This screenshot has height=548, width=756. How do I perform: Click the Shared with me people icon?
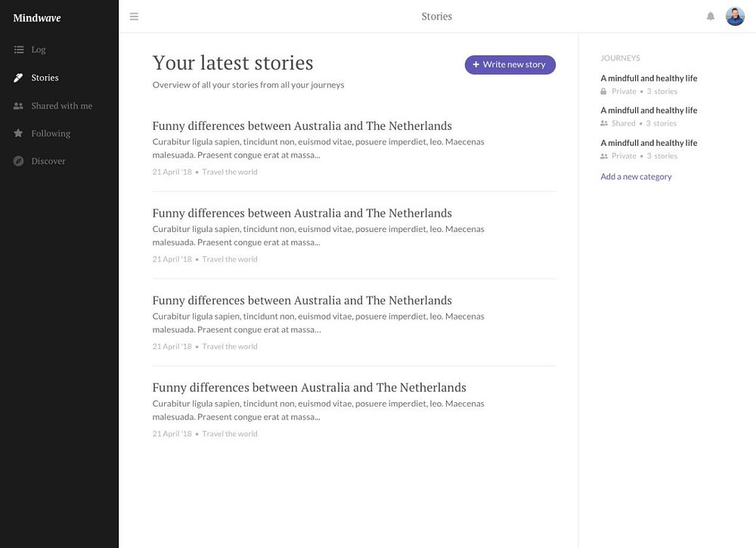18,106
